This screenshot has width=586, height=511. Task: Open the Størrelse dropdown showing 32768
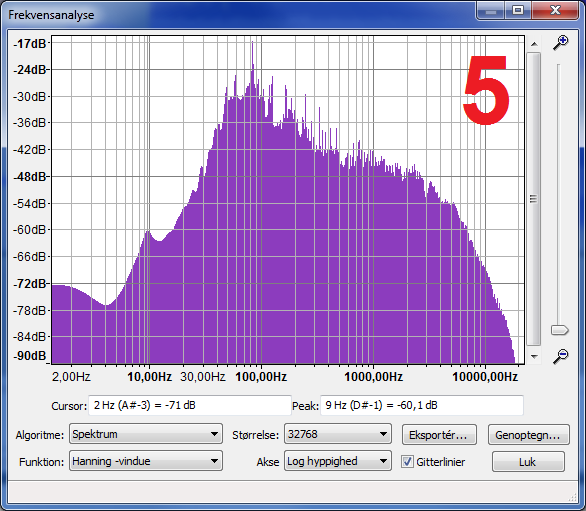[x=337, y=434]
